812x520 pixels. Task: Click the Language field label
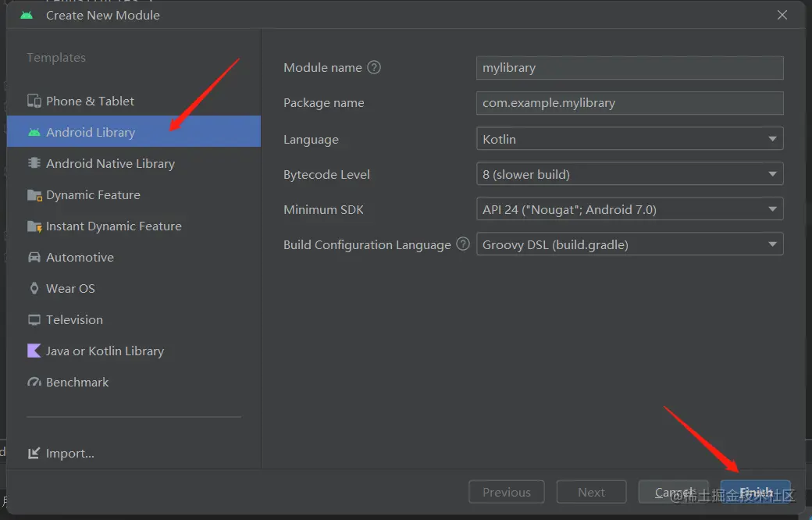coord(311,140)
